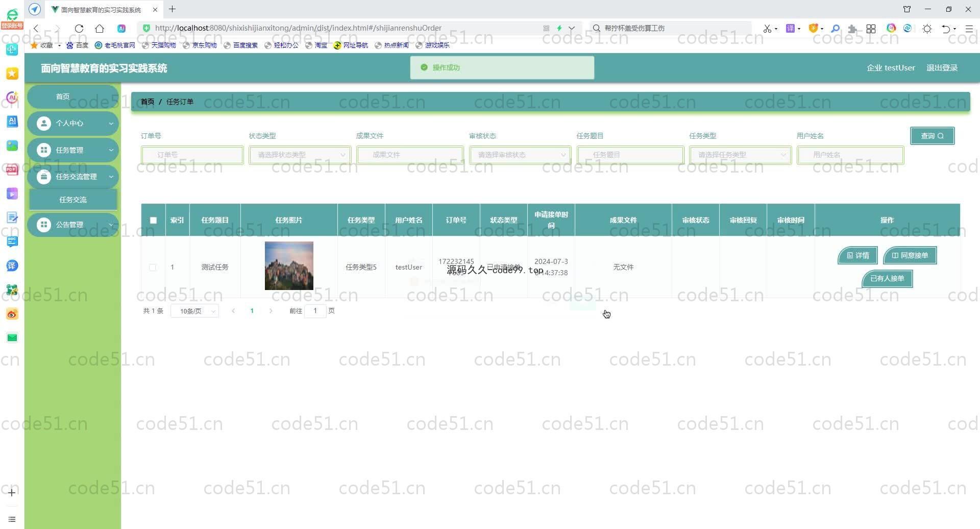Open the purple translate tool icon
This screenshot has width=980, height=529.
coord(790,29)
